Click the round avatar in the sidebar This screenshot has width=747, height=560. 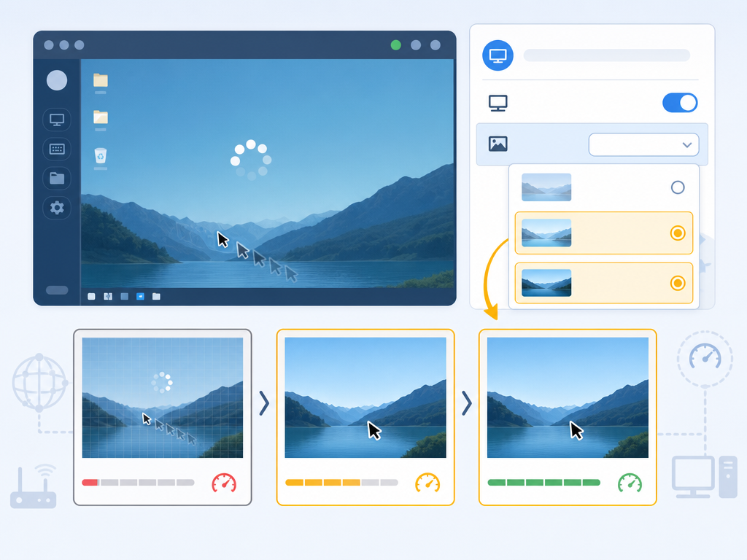57,80
